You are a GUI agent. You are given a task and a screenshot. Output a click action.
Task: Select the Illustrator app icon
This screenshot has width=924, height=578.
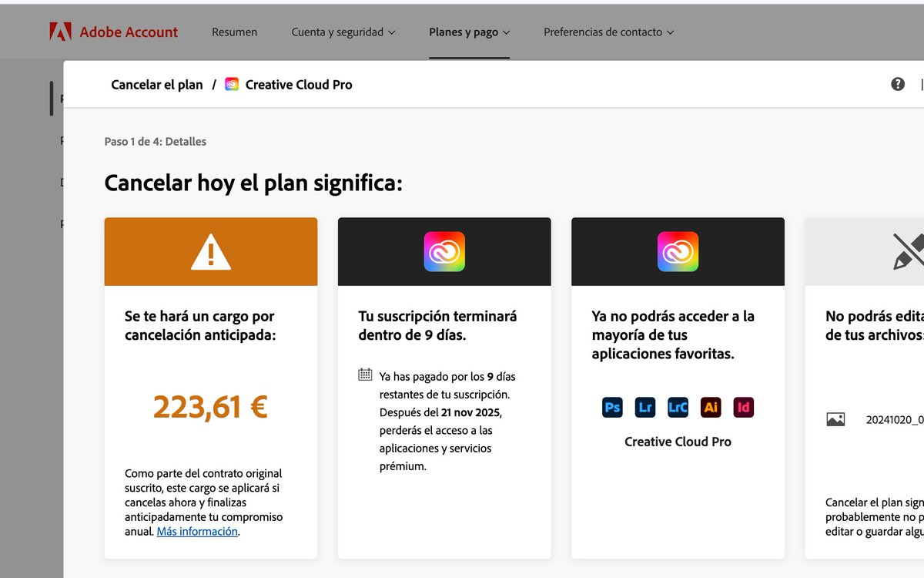[x=711, y=407]
